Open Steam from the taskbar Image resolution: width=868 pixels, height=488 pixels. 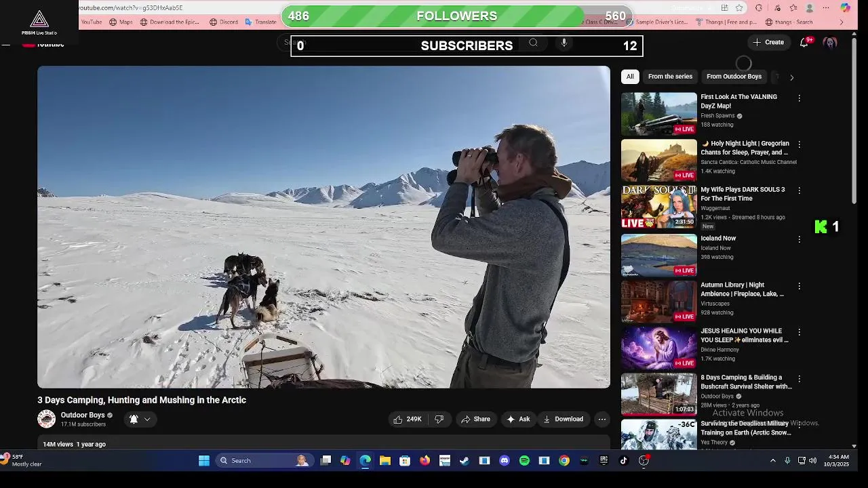(x=465, y=461)
